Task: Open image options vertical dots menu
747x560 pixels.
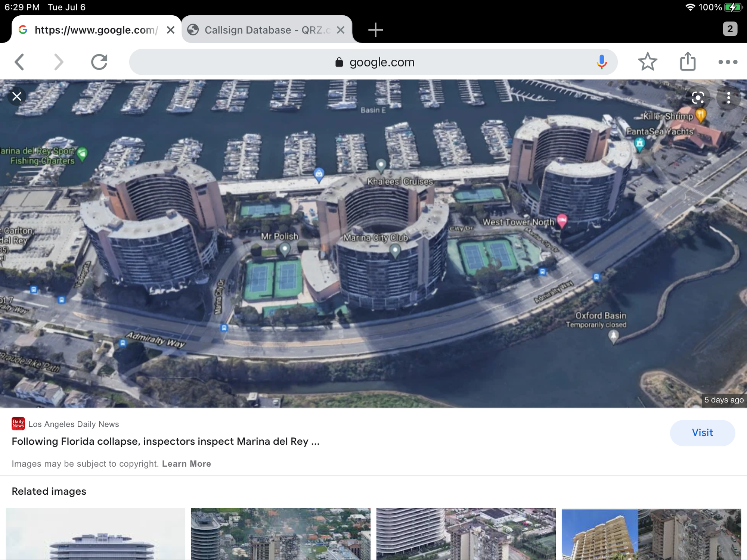Action: coord(728,98)
